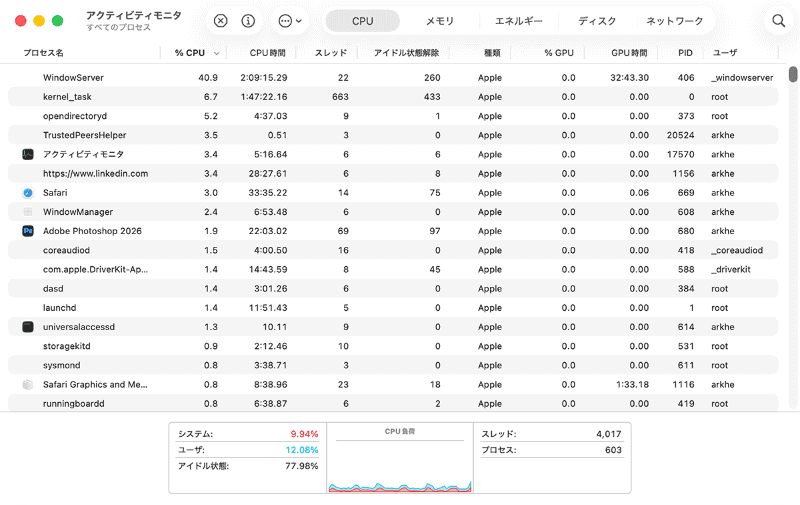Open the ellipsis action menu dropdown
Screen dimensions: 800x505
(x=290, y=21)
